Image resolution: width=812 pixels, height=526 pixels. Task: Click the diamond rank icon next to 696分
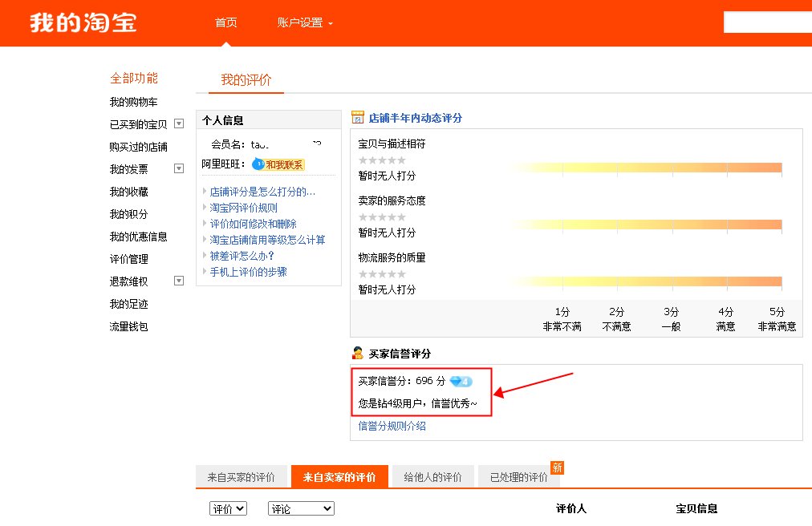461,382
